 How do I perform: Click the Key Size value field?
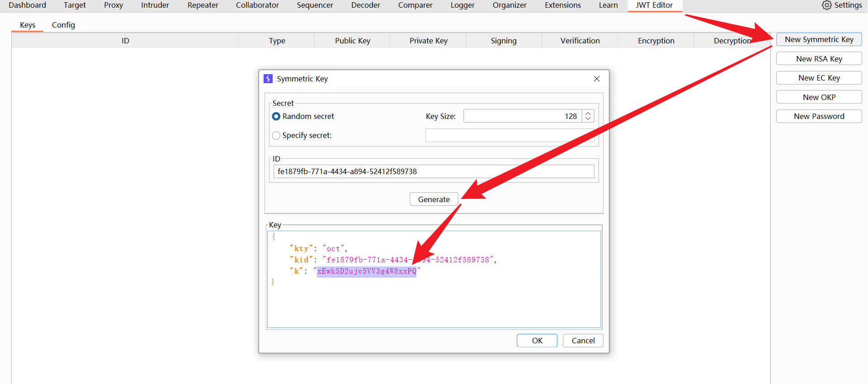coord(522,116)
